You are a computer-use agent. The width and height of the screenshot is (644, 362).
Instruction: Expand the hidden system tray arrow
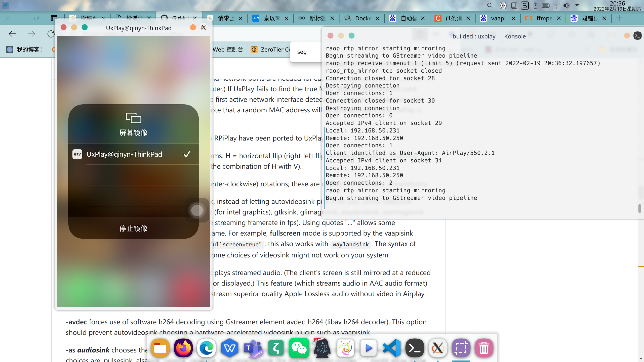(577, 5)
